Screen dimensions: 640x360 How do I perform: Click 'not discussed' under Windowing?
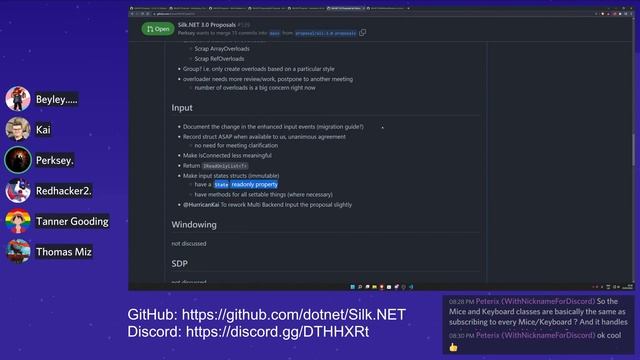(x=189, y=244)
